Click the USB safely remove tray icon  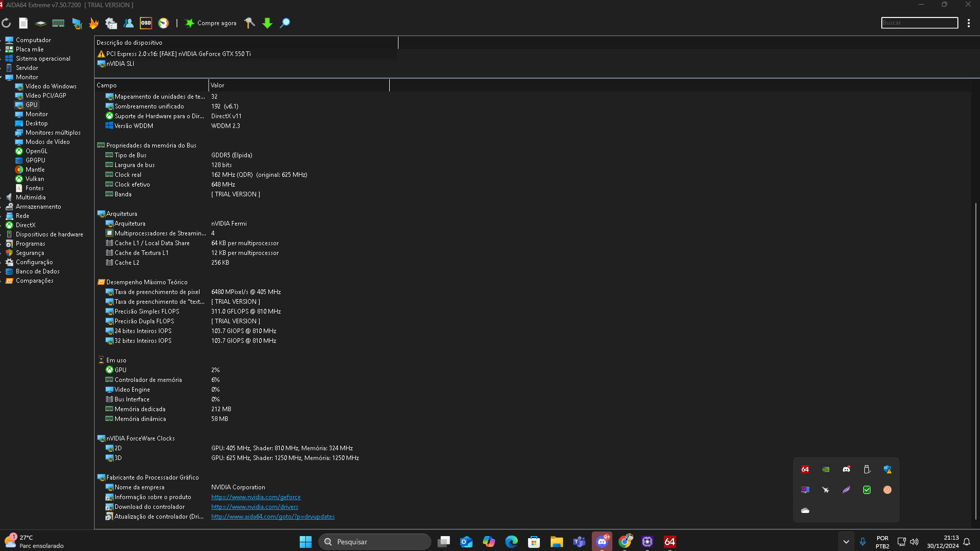[867, 469]
